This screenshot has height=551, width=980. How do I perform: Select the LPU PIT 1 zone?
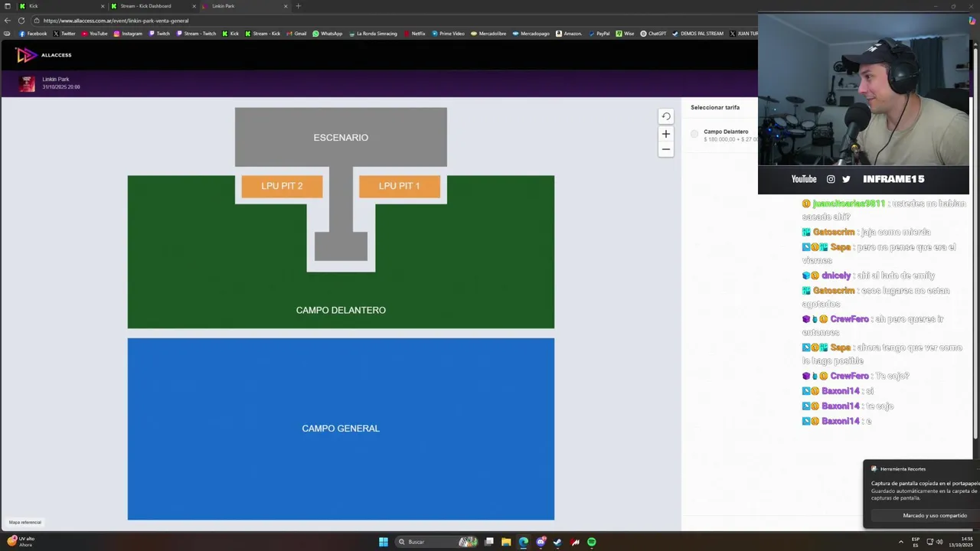pyautogui.click(x=399, y=186)
